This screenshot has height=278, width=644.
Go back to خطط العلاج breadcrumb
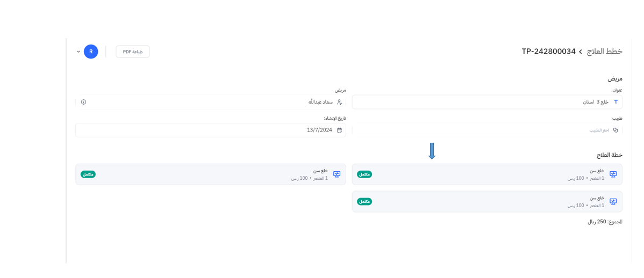605,52
